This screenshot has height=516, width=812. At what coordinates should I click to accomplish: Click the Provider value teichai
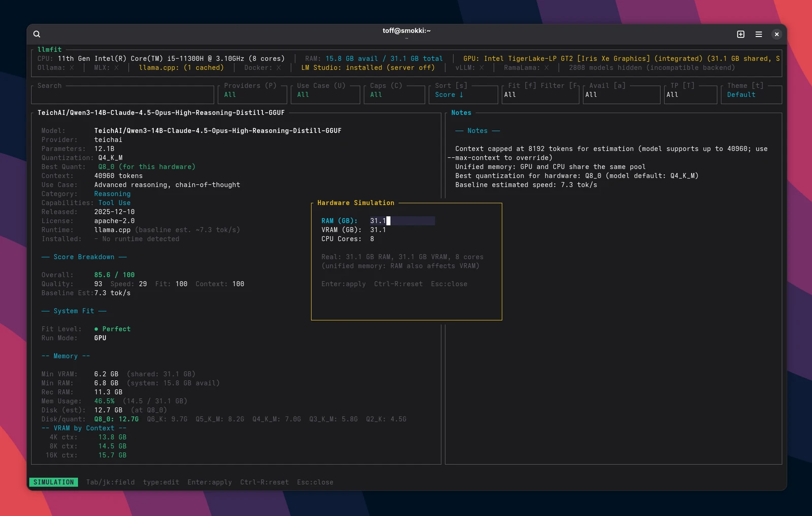coord(108,140)
